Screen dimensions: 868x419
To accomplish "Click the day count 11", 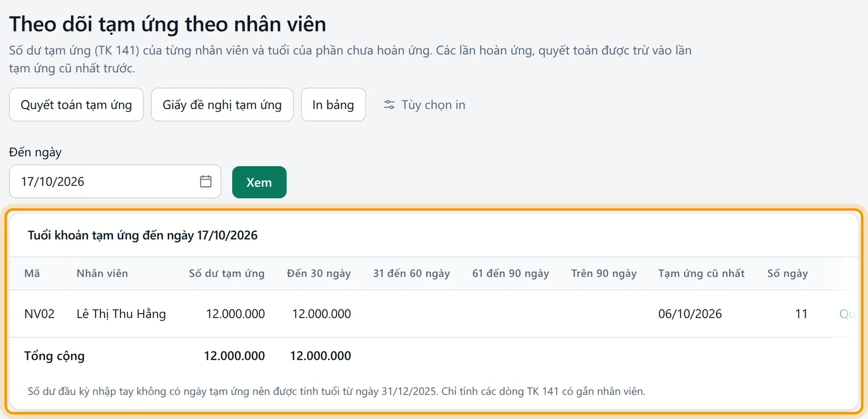I will tap(801, 314).
